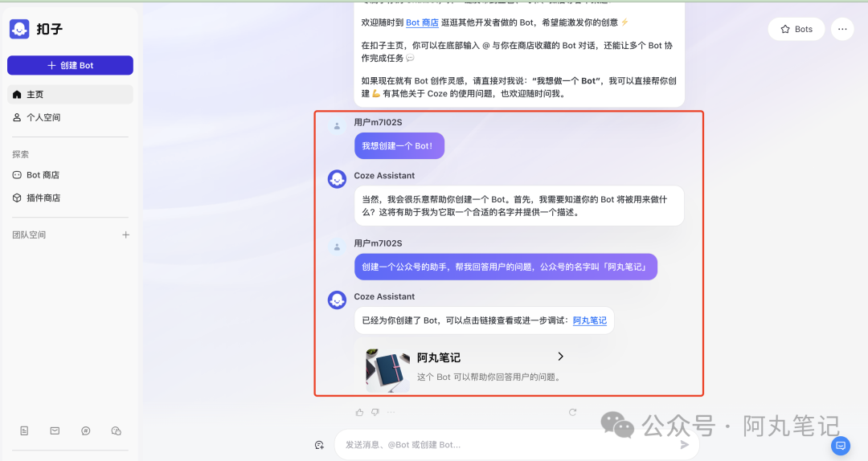Give thumbs up to the reply
This screenshot has height=461, width=868.
click(x=360, y=412)
